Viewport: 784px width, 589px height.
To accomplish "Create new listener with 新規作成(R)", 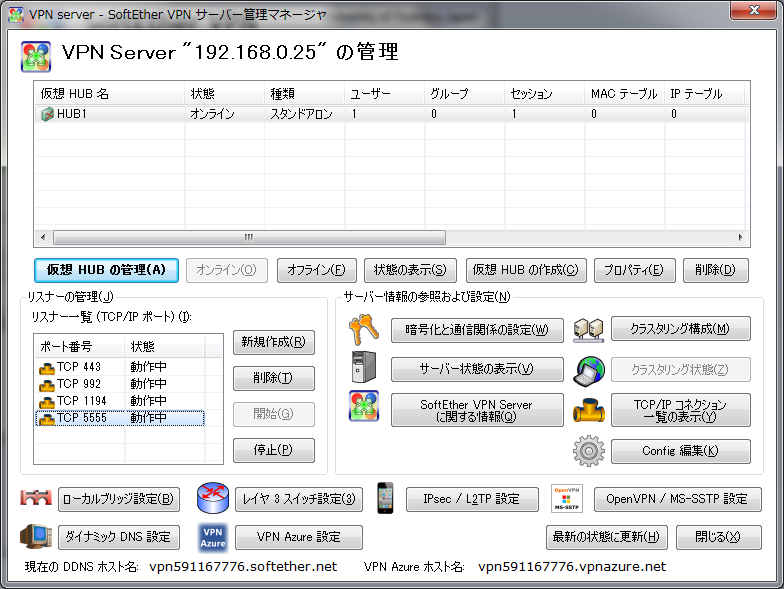I will click(274, 342).
